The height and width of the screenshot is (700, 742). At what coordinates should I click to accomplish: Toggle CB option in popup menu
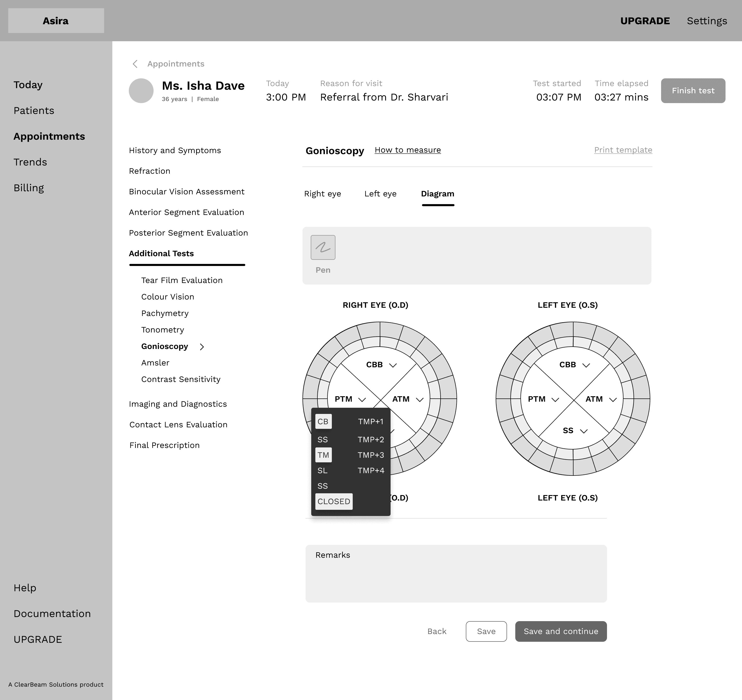pyautogui.click(x=323, y=421)
